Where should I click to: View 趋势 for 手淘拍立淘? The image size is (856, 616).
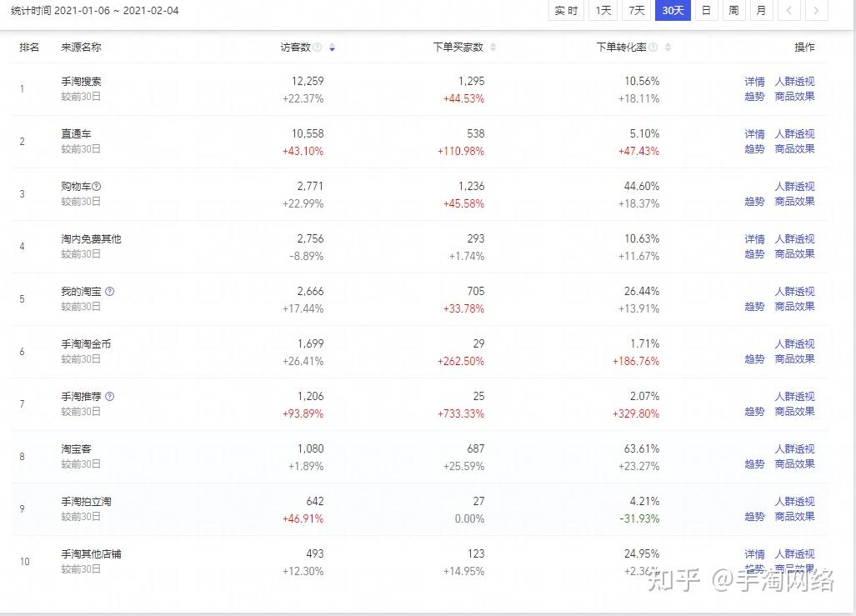(x=754, y=516)
